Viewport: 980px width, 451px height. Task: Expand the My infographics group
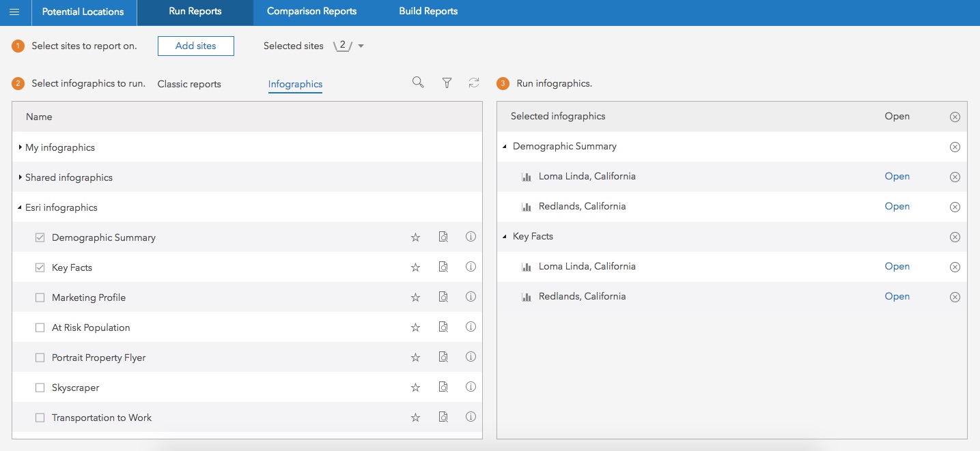21,147
